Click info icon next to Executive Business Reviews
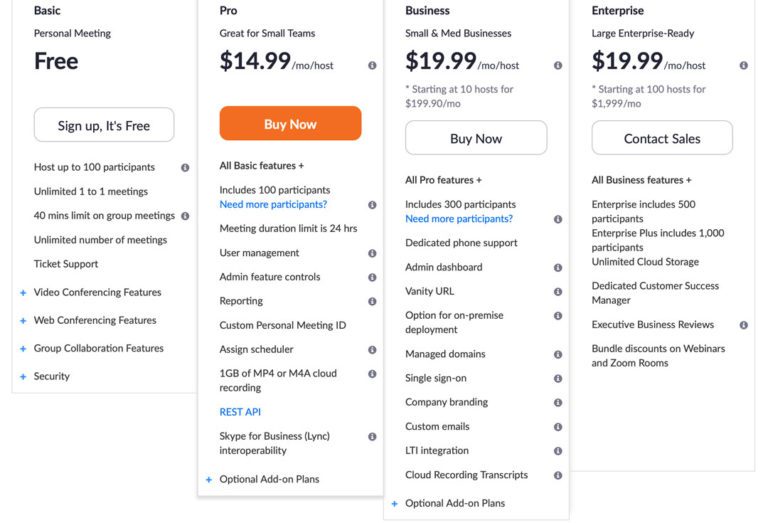Screen dimensions: 768x523 (743, 325)
